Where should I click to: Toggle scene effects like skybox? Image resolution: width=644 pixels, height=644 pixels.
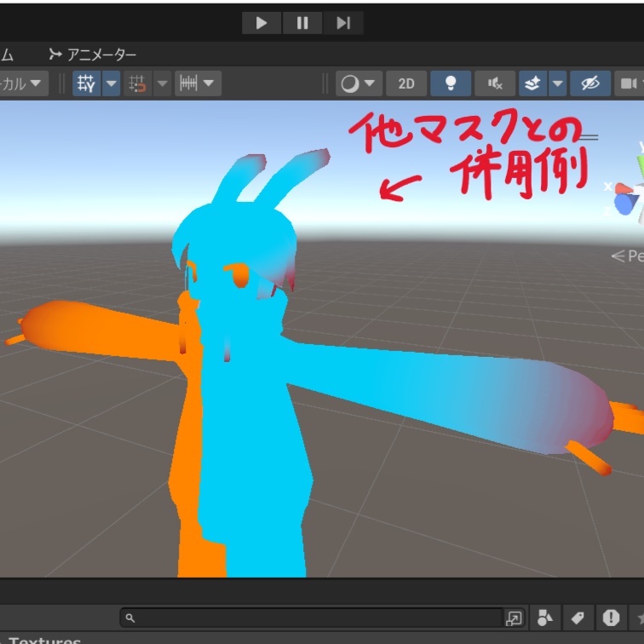[x=532, y=83]
